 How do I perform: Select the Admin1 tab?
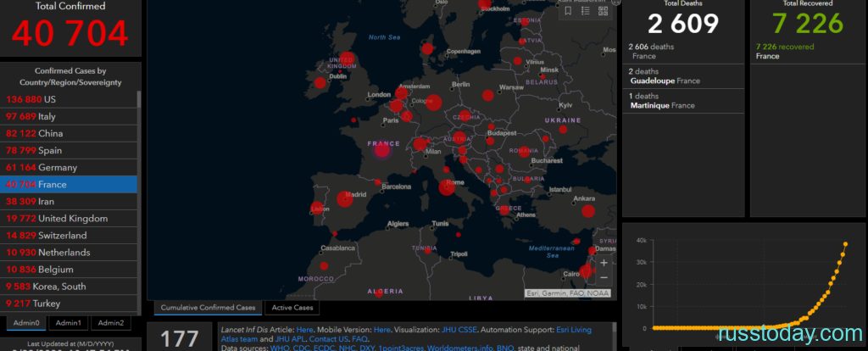[69, 323]
